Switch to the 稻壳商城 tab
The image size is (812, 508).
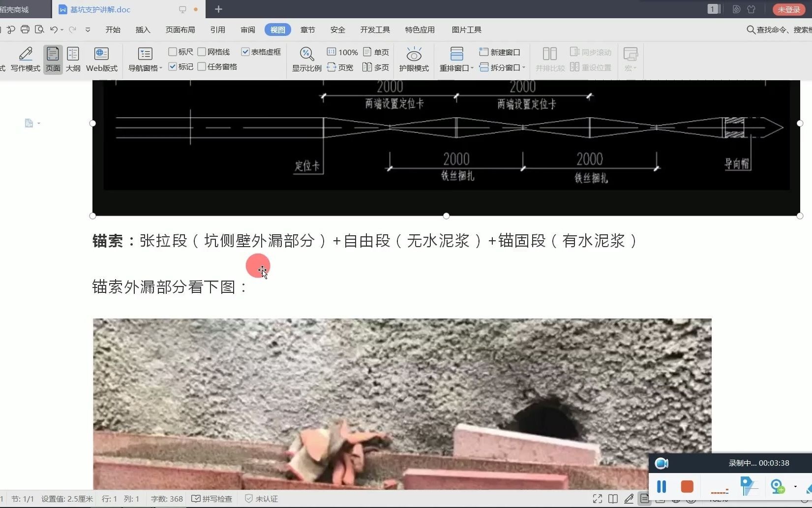(x=25, y=9)
